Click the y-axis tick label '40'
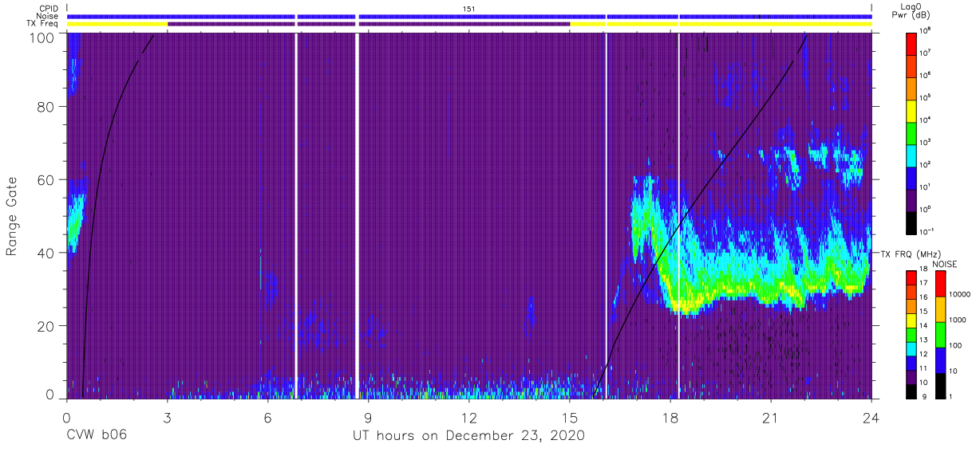980x452 pixels. tap(46, 253)
